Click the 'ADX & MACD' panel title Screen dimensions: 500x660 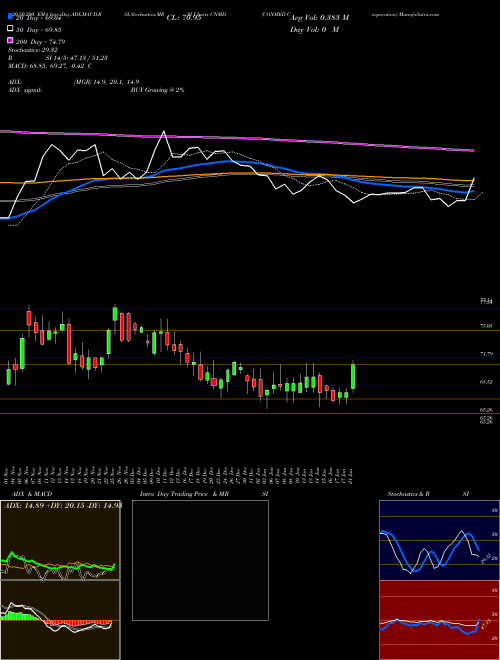[32, 494]
